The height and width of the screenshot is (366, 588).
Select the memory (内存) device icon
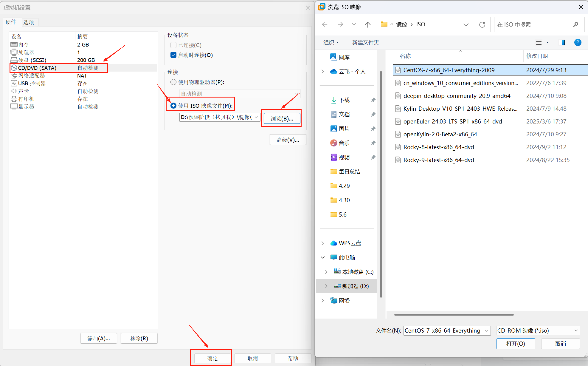coord(14,44)
